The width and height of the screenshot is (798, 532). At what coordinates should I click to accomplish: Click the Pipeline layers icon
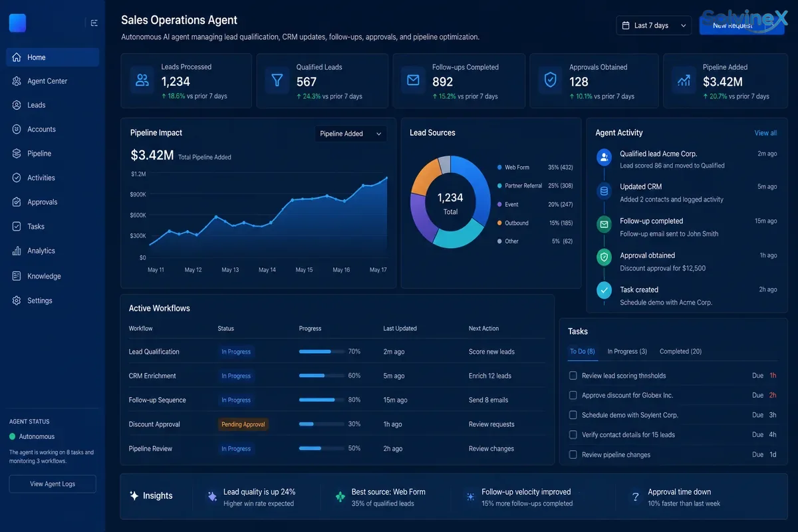[17, 154]
